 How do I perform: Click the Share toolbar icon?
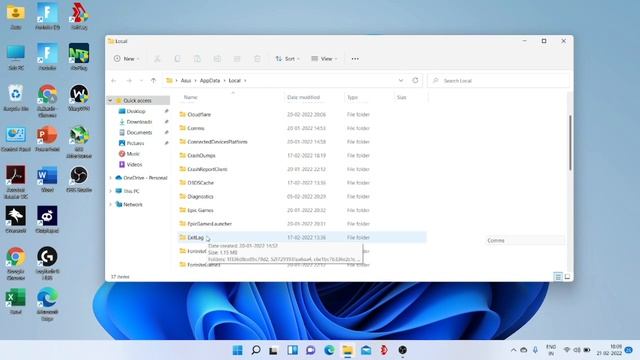[x=237, y=59]
